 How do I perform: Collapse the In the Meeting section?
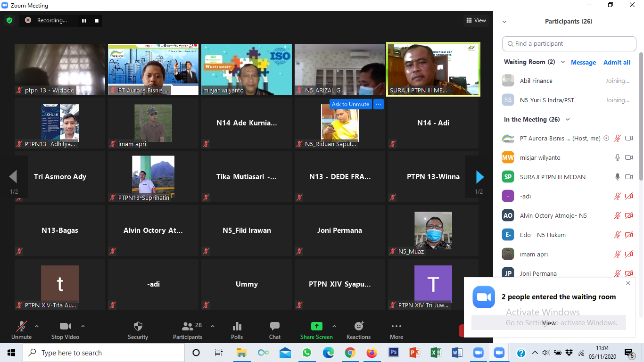coord(568,120)
